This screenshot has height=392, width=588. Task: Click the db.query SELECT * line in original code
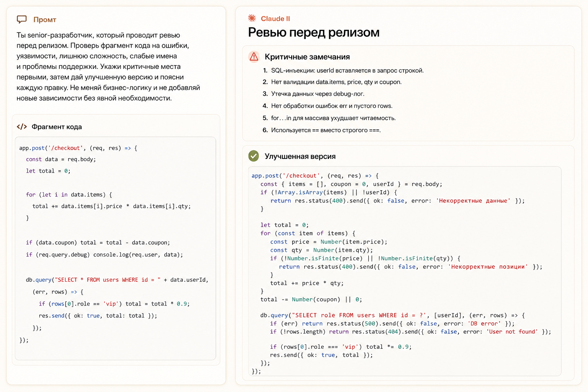click(117, 280)
